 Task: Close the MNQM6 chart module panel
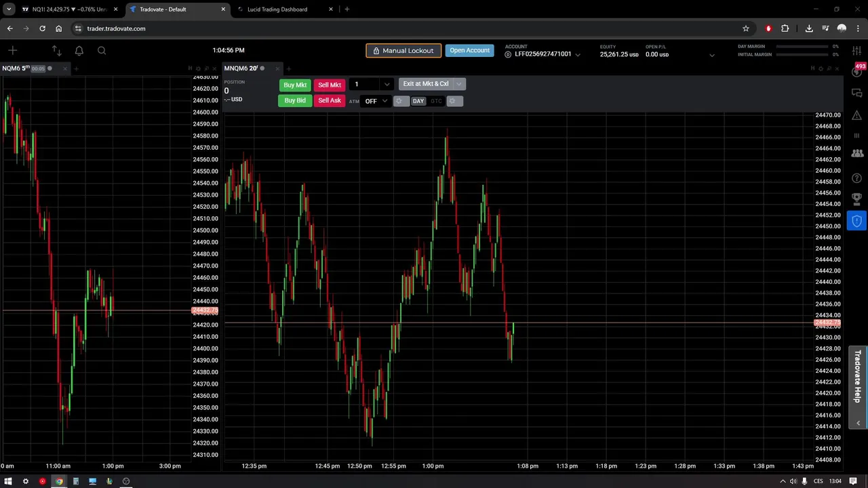click(x=837, y=68)
